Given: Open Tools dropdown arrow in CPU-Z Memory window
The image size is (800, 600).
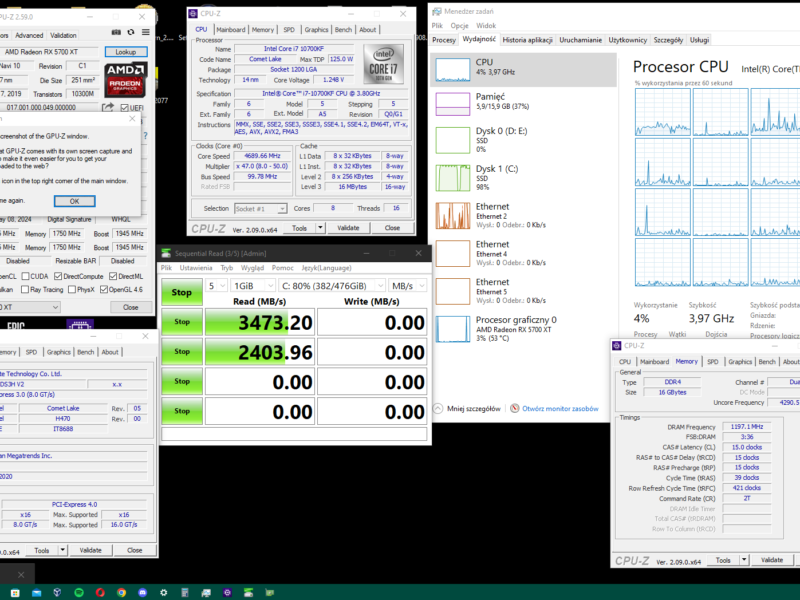Looking at the screenshot, I should 744,560.
